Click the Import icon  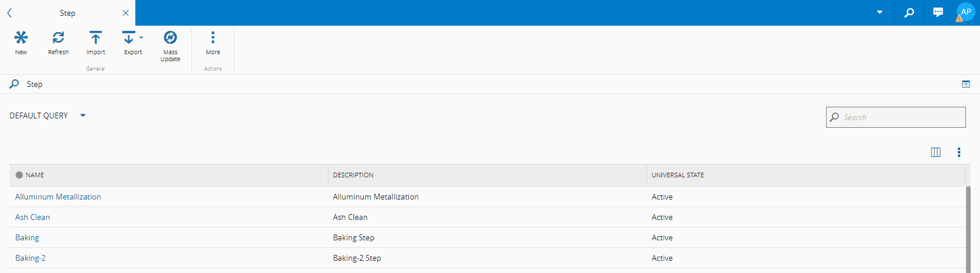click(x=96, y=38)
